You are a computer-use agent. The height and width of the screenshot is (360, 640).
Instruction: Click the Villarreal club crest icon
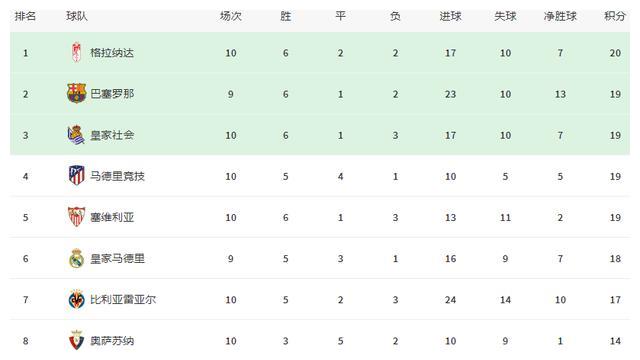point(76,300)
